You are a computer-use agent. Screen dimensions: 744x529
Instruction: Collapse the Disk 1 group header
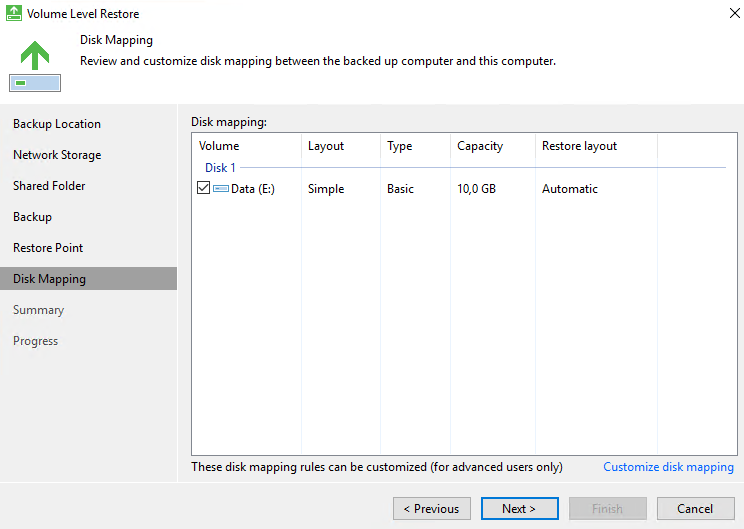[x=220, y=167]
